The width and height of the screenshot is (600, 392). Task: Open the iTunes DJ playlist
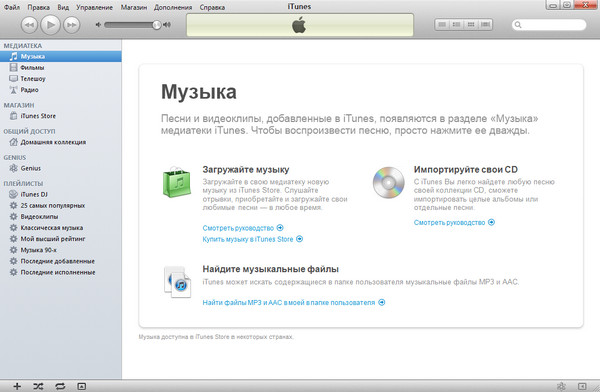[61, 194]
